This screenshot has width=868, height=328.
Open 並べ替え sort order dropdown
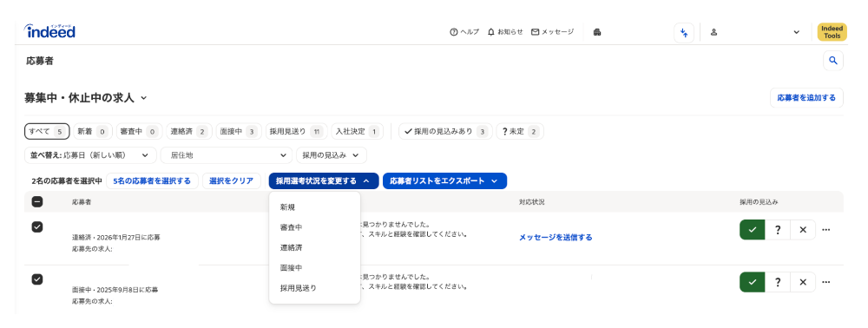point(90,155)
